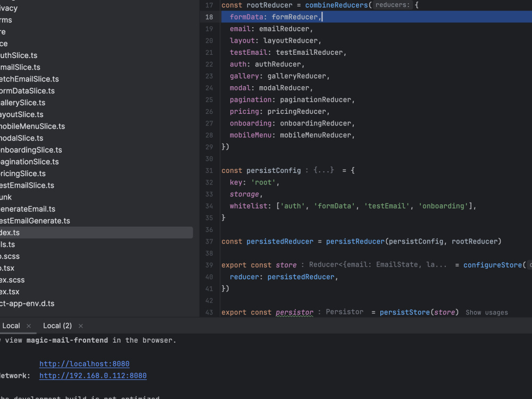The image size is (532, 399).
Task: Select the unk folder in tree
Action: pyautogui.click(x=6, y=197)
